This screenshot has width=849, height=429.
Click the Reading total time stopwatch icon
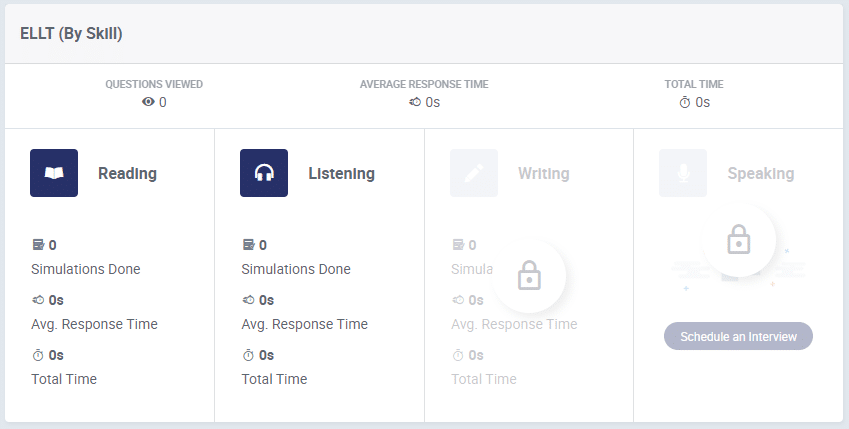[x=38, y=355]
